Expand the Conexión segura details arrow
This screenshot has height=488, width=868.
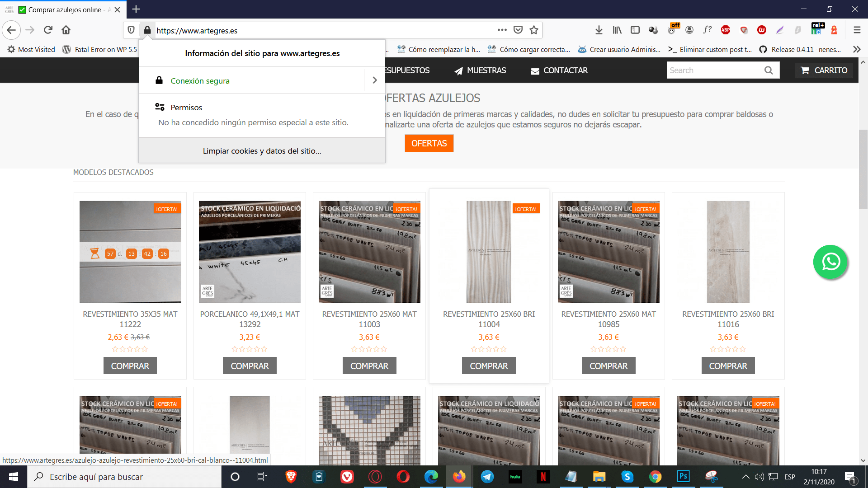click(375, 80)
